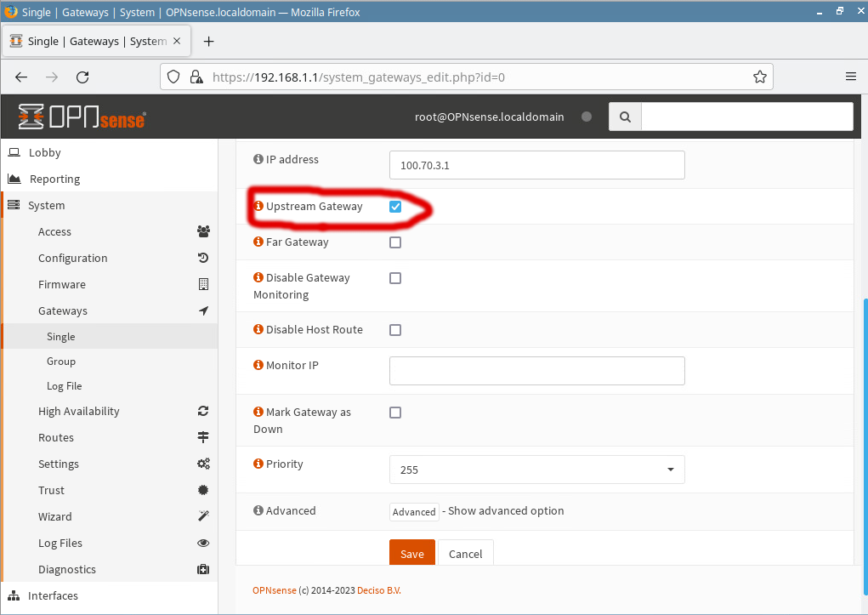Click the info icon beside Upstream Gateway
868x615 pixels.
pyautogui.click(x=258, y=207)
